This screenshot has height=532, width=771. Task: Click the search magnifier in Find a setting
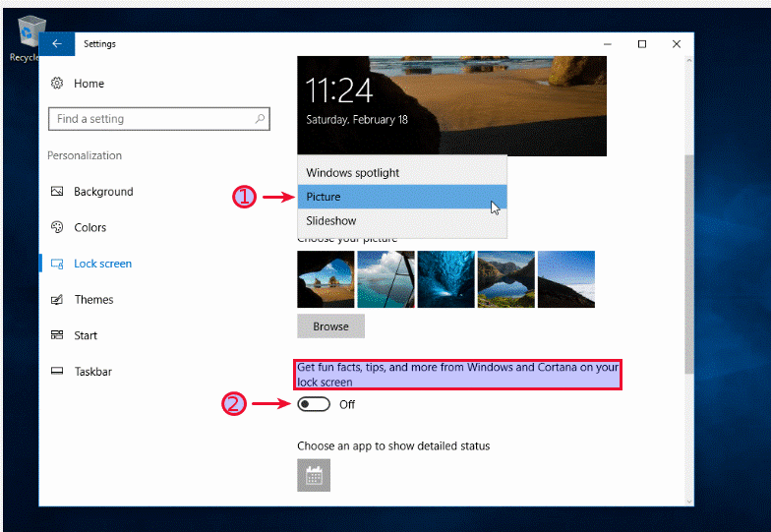coord(260,118)
